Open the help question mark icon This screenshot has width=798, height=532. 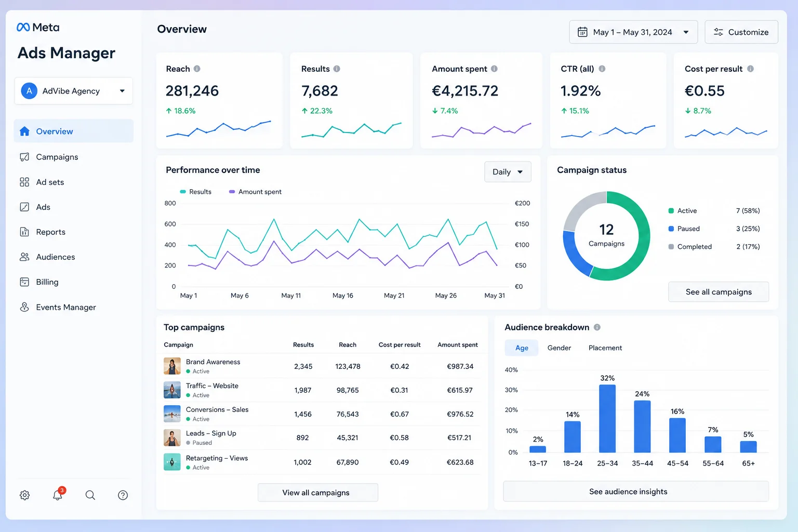pyautogui.click(x=123, y=495)
